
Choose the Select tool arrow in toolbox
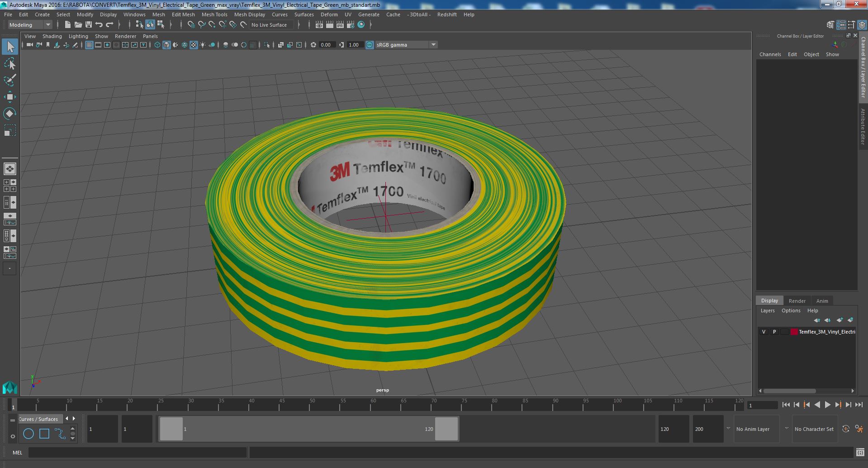coord(9,47)
